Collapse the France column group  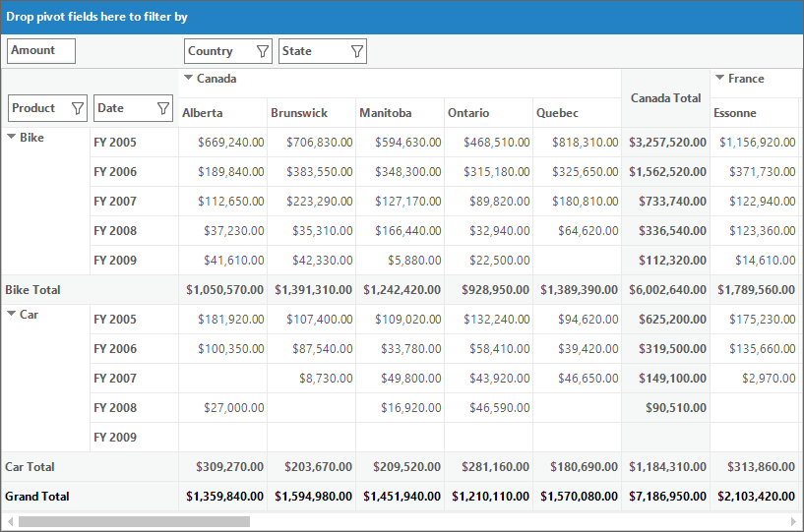[x=720, y=78]
